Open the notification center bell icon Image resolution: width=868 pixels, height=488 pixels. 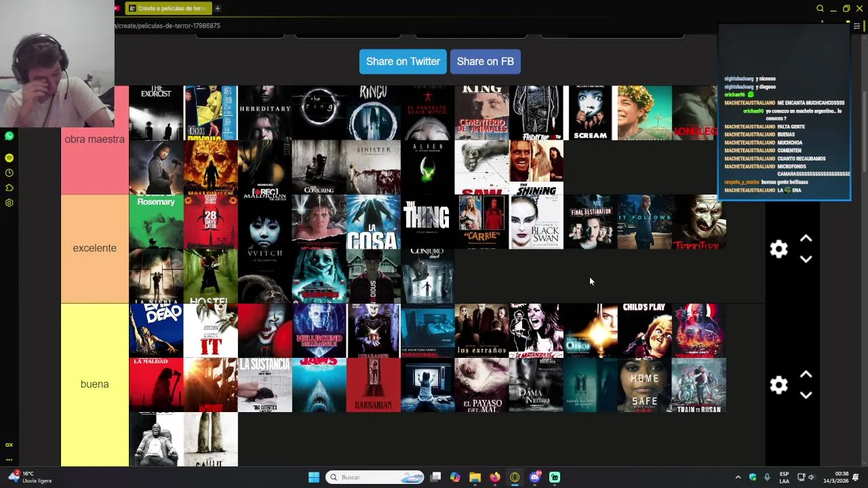(x=856, y=477)
